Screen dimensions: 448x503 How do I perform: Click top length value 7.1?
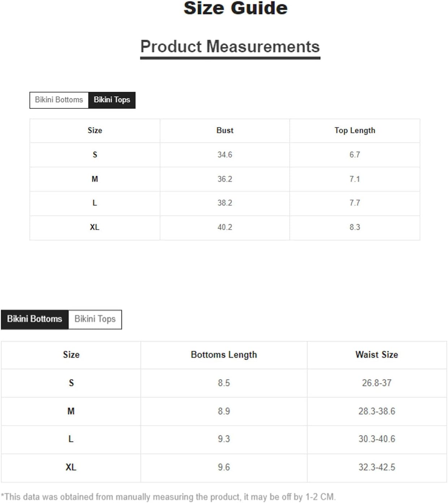tap(355, 179)
